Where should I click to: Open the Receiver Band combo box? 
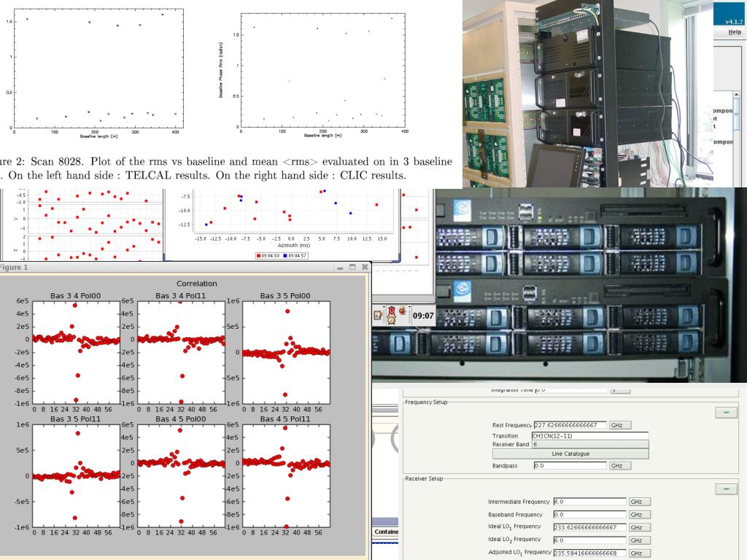[589, 444]
